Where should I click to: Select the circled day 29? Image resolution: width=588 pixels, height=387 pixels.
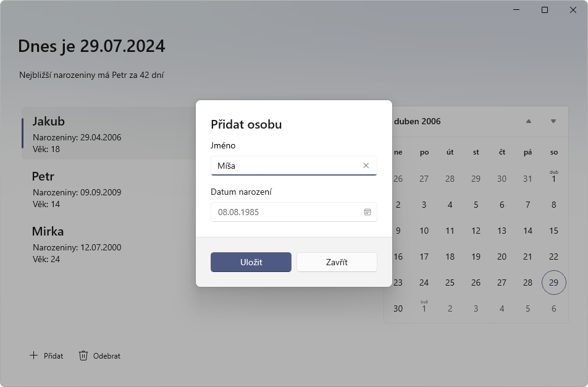pyautogui.click(x=553, y=283)
